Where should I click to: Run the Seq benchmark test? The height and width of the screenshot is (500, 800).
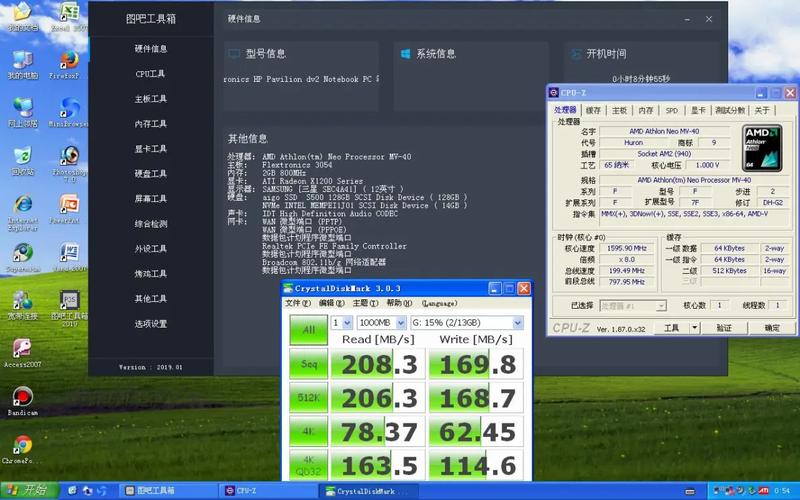coord(308,364)
